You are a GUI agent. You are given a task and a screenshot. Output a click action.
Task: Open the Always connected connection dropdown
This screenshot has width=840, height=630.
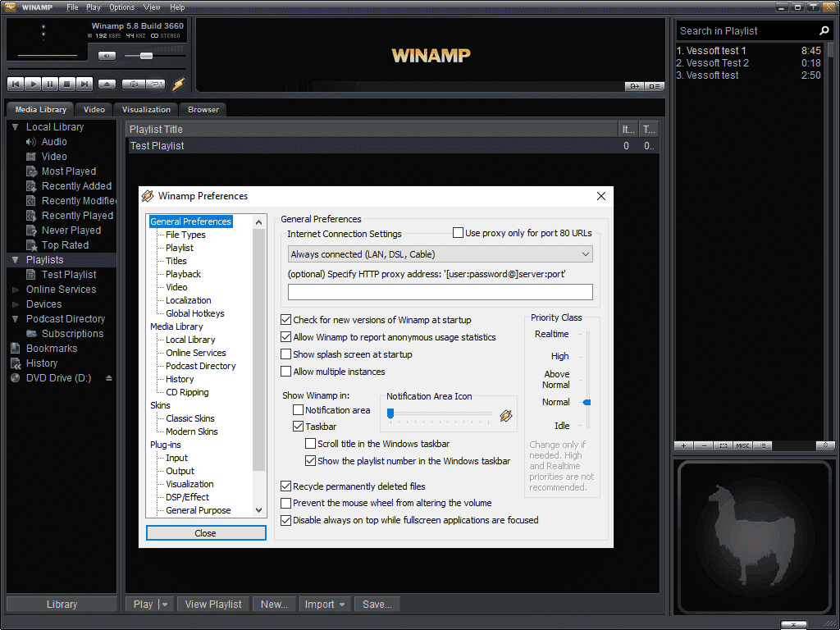tap(440, 254)
